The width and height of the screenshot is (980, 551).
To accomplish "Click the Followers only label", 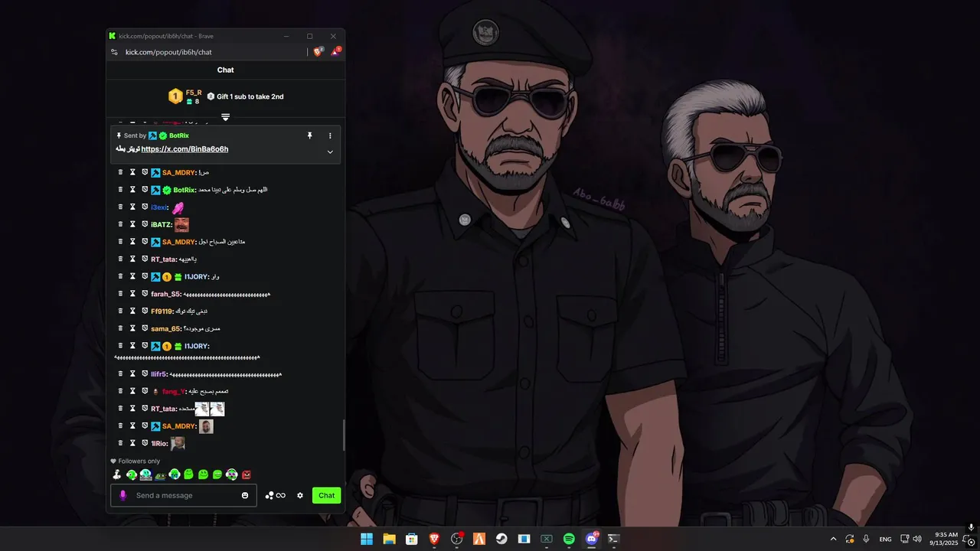I will coord(139,461).
